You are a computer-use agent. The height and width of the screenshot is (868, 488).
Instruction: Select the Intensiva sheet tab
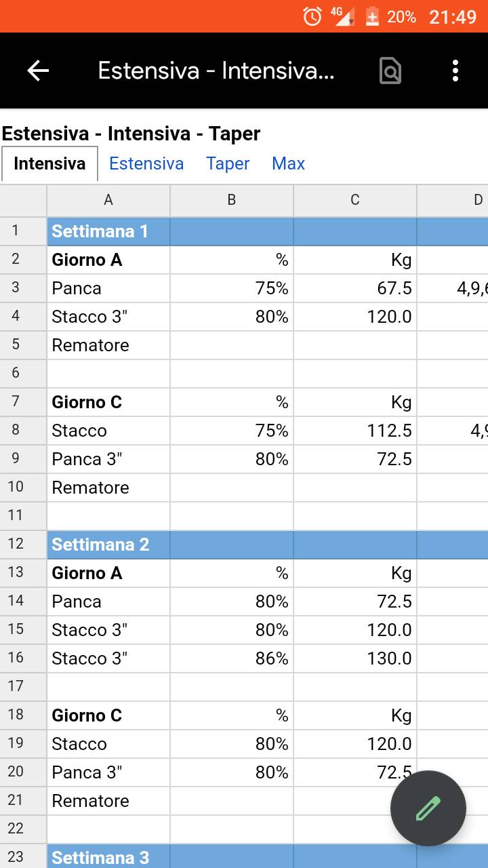(x=49, y=163)
